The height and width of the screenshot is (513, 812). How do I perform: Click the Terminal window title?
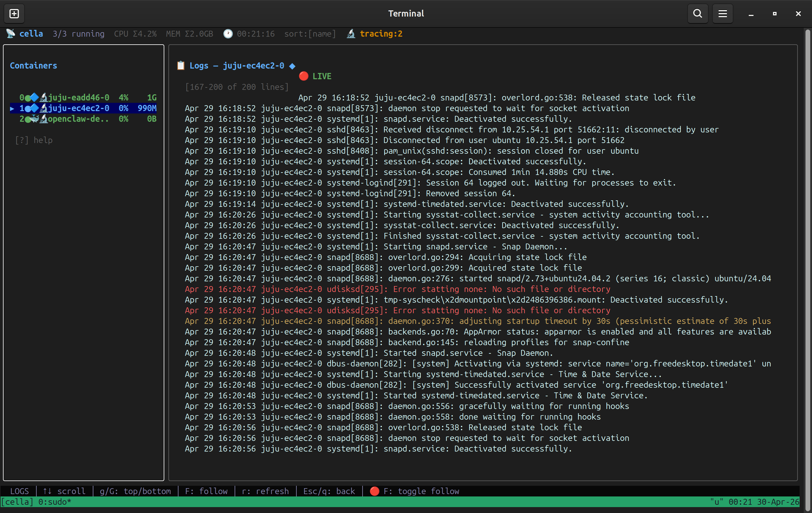coord(406,14)
